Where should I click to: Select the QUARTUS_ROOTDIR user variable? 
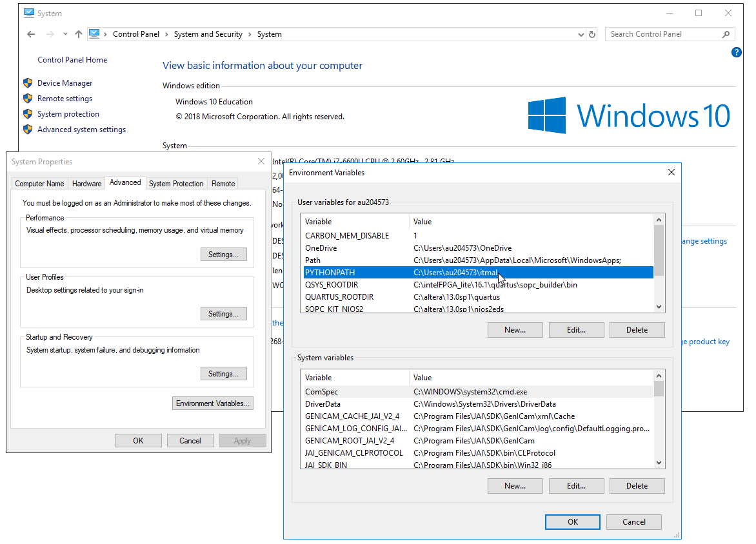[478, 297]
